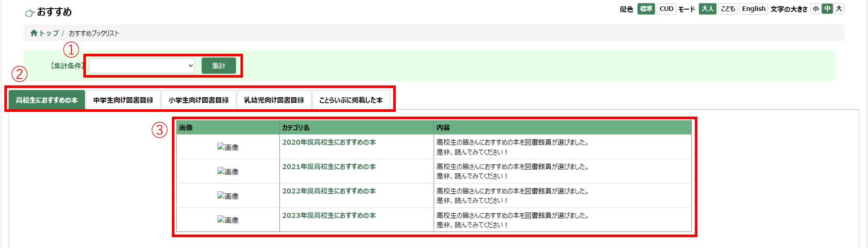868x248 pixels.
Task: Switch to 中学生向け図書目録 tab
Action: pyautogui.click(x=123, y=100)
